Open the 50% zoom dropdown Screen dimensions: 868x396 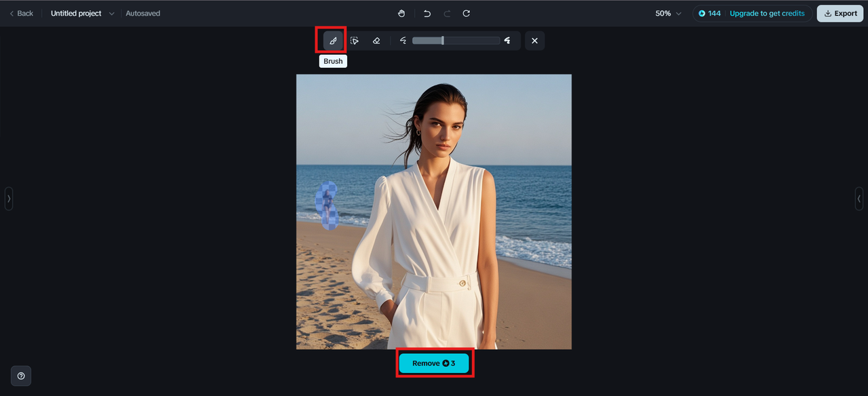668,14
